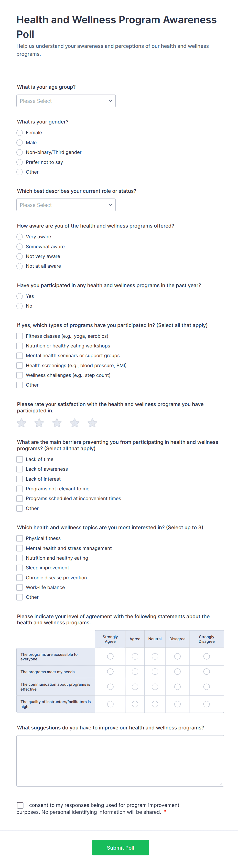Check 'Lack of time' as a barrier
Viewport: 238px width, 868px height.
[19, 459]
